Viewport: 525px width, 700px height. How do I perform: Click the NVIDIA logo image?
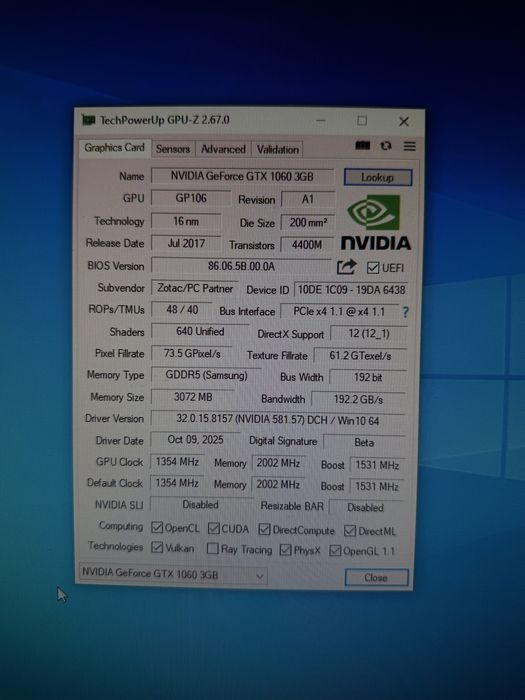[375, 222]
